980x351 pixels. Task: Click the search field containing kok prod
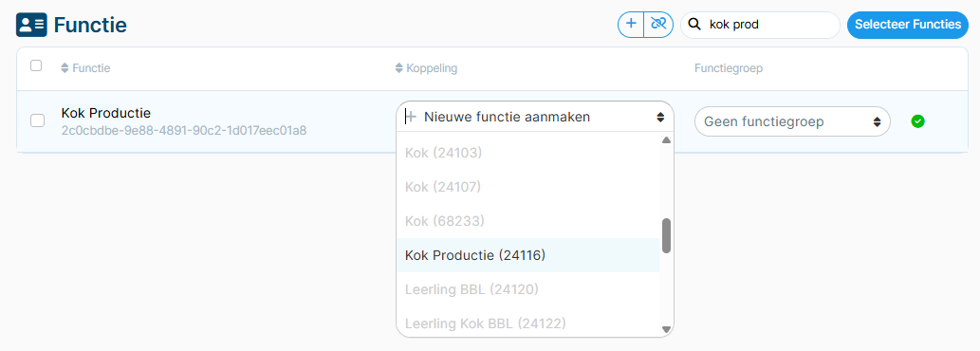point(760,25)
